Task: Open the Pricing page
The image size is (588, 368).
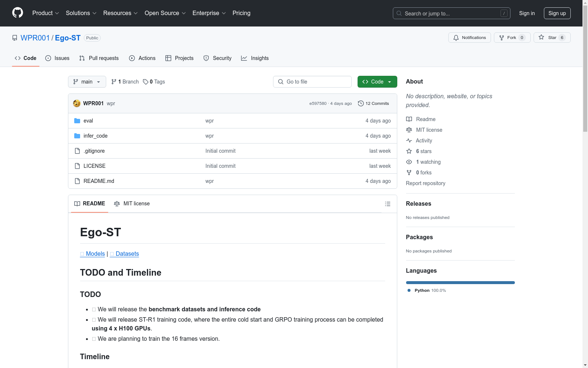Action: click(241, 13)
